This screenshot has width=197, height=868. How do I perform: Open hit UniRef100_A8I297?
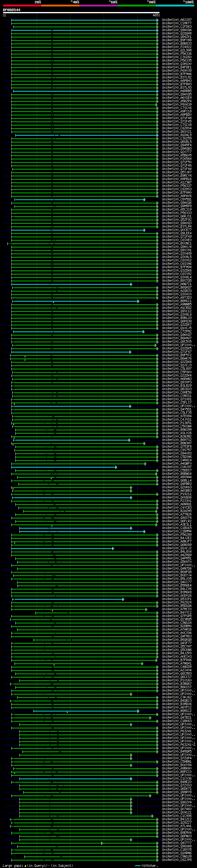[176, 20]
